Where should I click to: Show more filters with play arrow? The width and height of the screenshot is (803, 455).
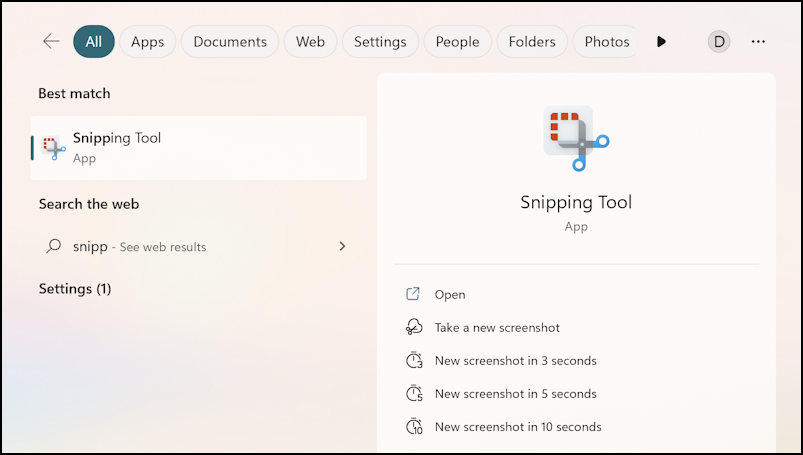coord(661,42)
